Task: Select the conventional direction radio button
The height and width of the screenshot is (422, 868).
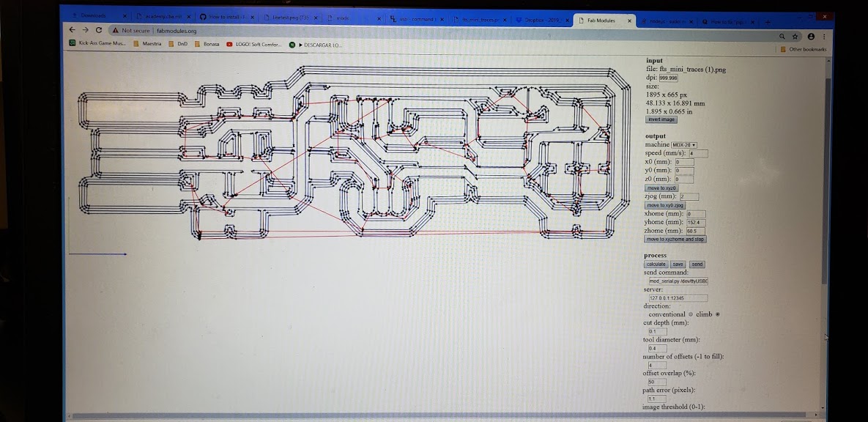Action: click(690, 314)
